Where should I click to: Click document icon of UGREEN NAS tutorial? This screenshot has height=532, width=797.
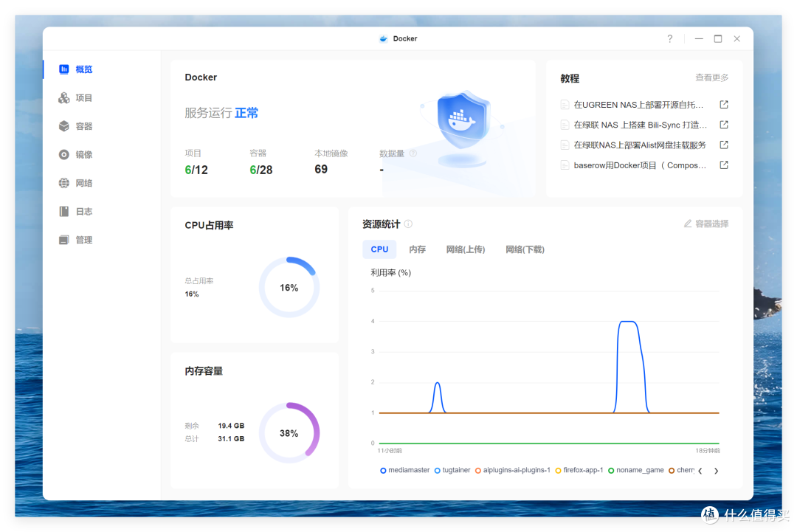click(565, 105)
